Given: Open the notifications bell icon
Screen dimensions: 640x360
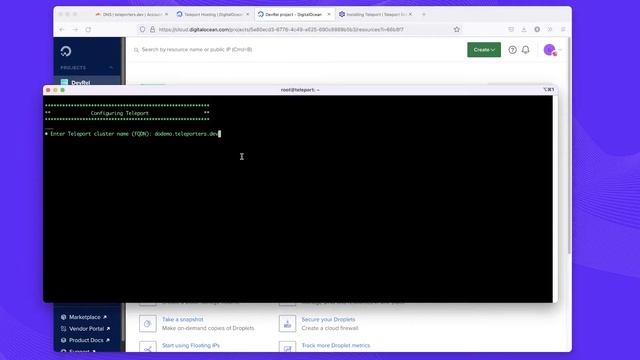Looking at the screenshot, I should point(526,50).
